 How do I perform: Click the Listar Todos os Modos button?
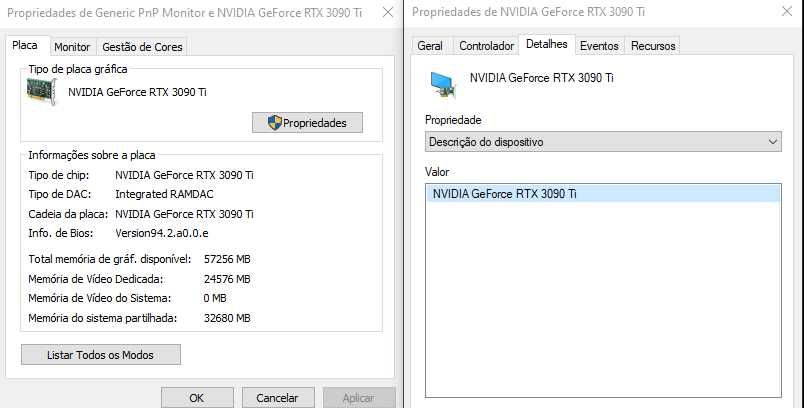pos(100,355)
